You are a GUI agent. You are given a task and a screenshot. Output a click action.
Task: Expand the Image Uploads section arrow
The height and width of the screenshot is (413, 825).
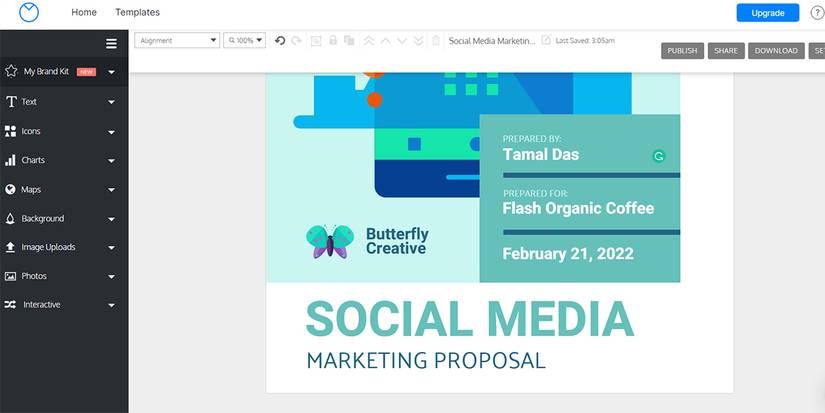click(x=112, y=248)
